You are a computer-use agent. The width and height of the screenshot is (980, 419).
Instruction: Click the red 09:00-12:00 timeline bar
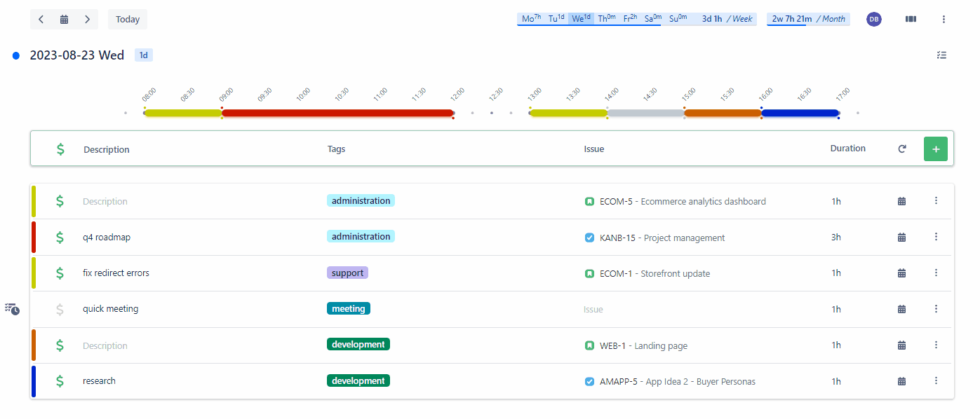[x=337, y=113]
